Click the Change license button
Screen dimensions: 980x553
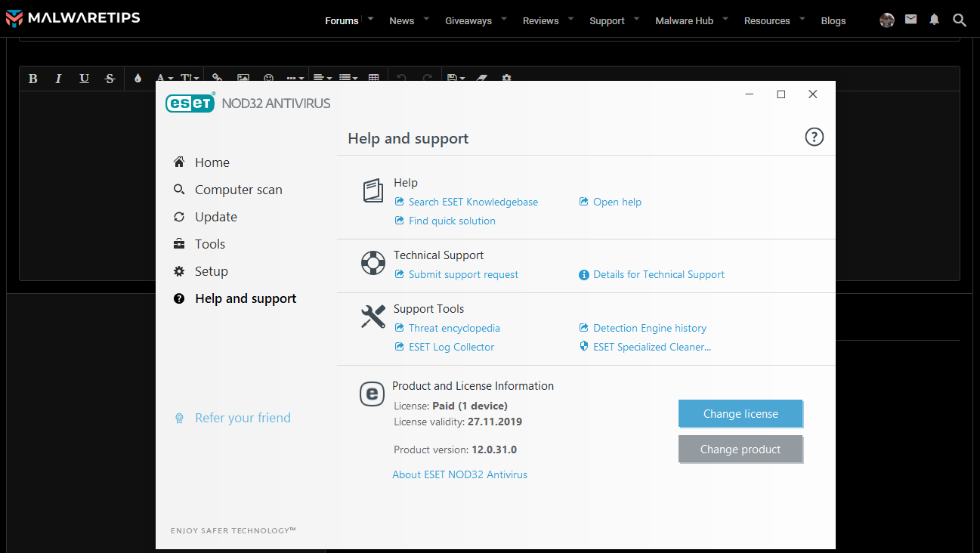pyautogui.click(x=740, y=413)
